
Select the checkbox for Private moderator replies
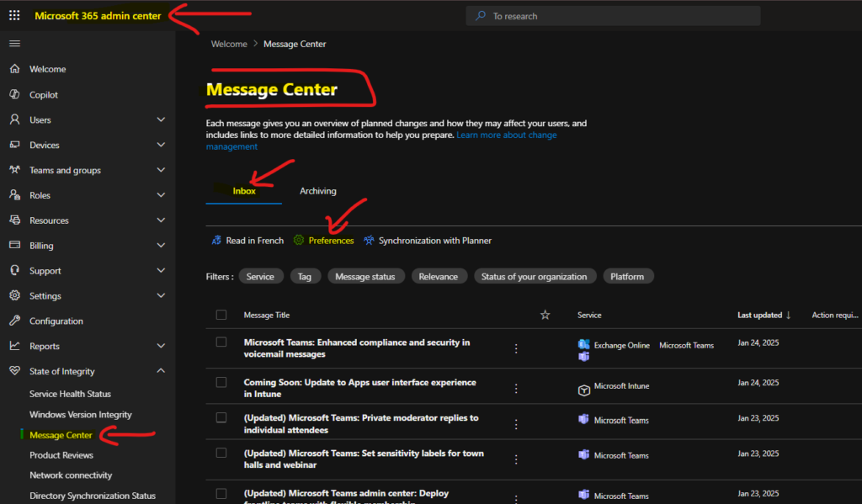[x=221, y=417]
